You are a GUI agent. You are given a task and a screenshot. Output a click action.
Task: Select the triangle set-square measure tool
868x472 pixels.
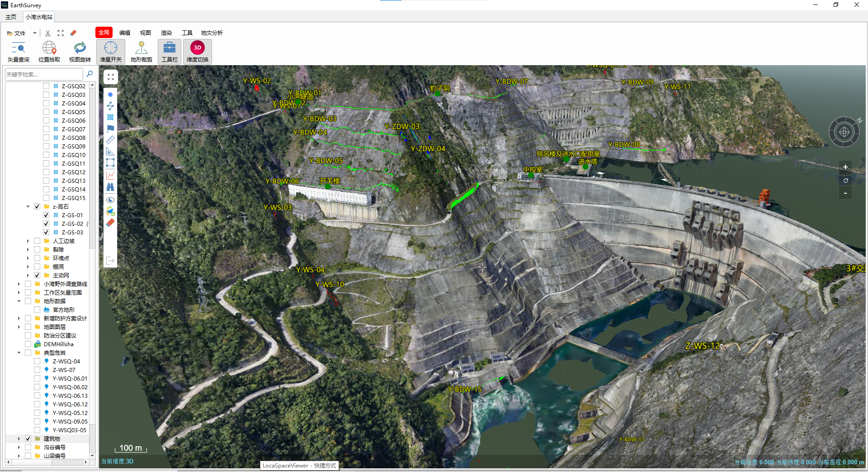[x=110, y=151]
